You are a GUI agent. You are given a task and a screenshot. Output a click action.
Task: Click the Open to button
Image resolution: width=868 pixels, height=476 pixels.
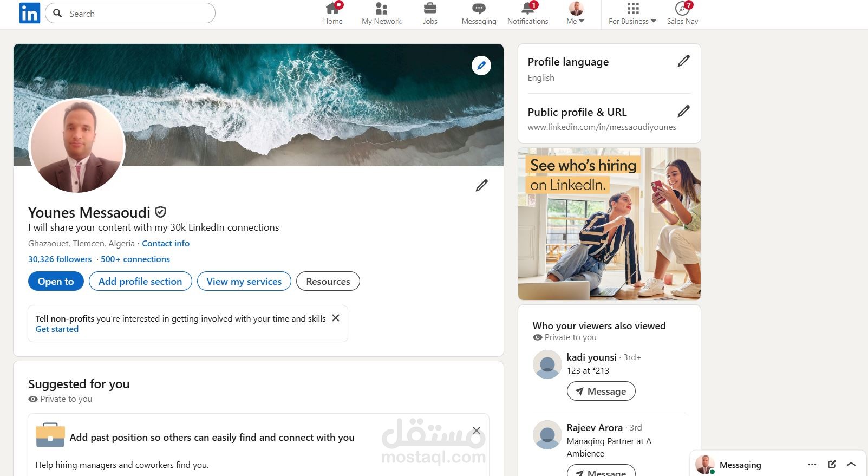click(x=56, y=281)
